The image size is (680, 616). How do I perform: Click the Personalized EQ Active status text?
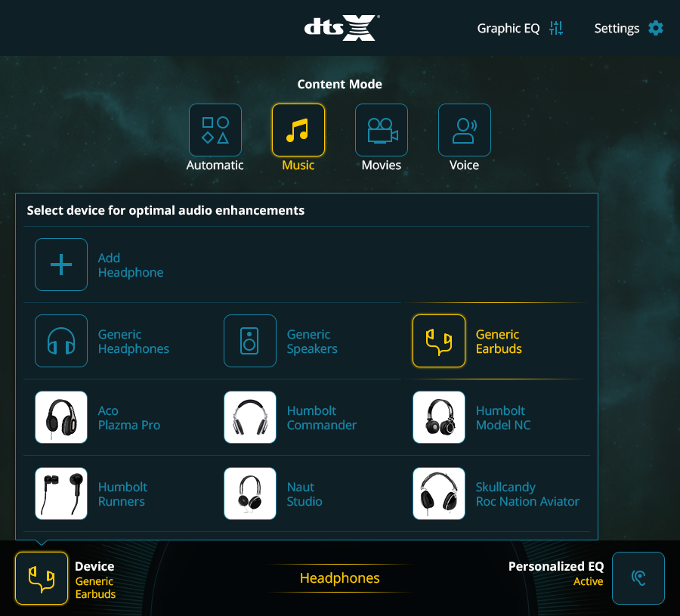588,581
